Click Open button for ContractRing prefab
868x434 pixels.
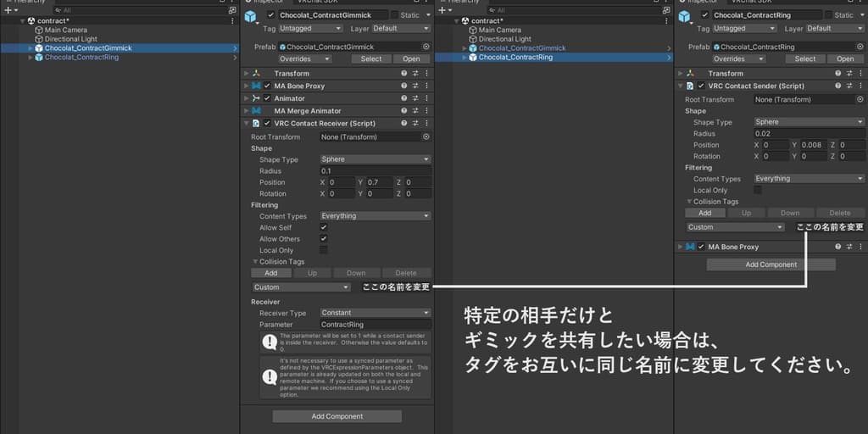[x=845, y=58]
